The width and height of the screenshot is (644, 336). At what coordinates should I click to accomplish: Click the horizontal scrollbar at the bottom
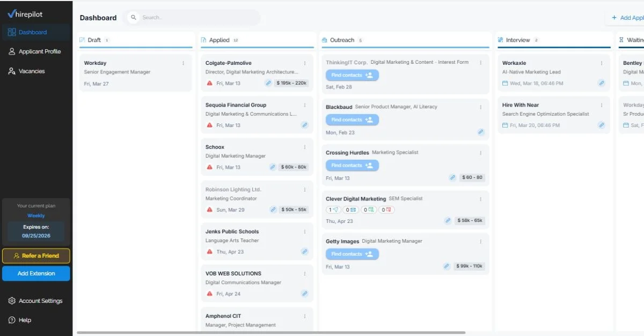tap(271, 333)
